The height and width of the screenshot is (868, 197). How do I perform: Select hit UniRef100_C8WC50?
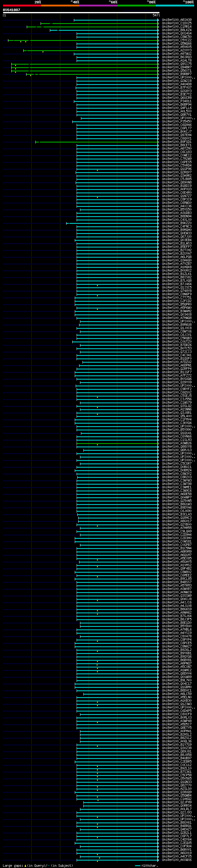tap(176, 37)
